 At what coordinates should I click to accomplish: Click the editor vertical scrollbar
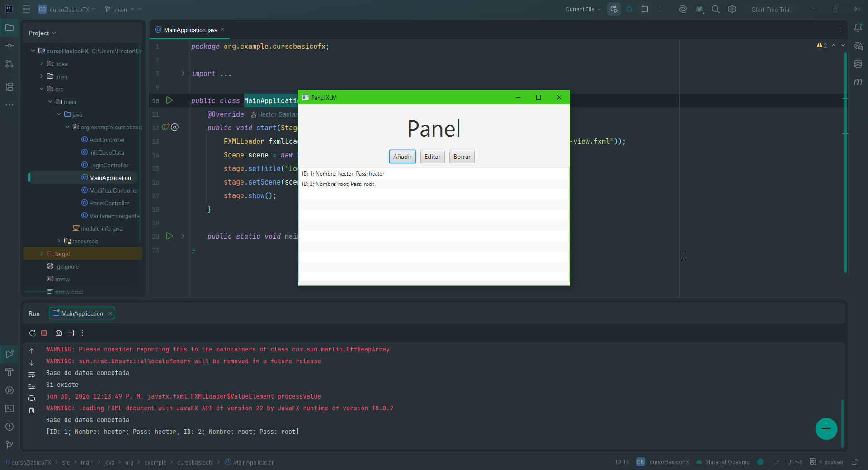click(845, 163)
